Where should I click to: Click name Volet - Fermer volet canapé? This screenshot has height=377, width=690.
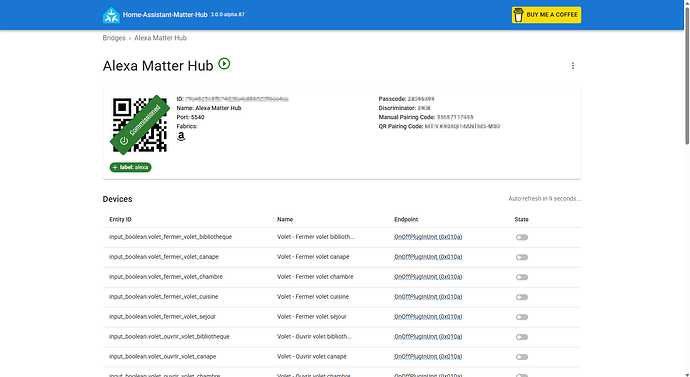click(313, 257)
